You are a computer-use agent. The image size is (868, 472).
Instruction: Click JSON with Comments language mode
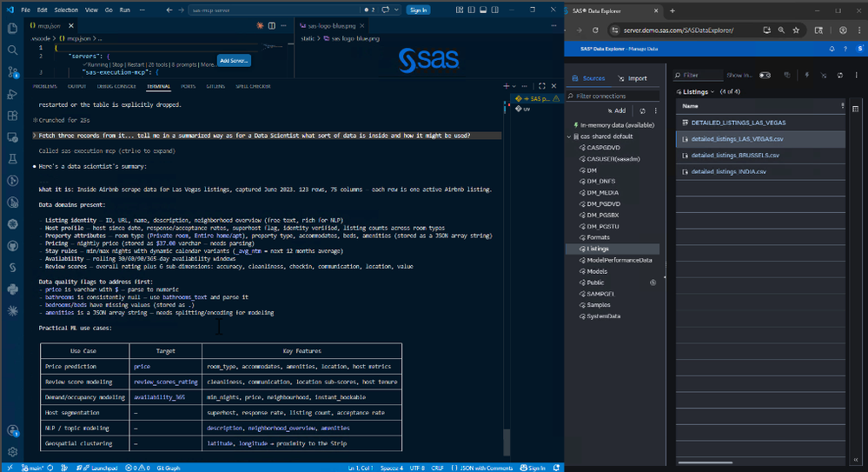click(x=487, y=469)
